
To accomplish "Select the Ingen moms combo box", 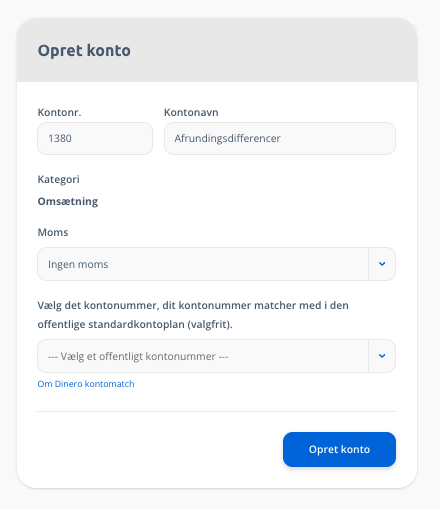I will click(216, 264).
